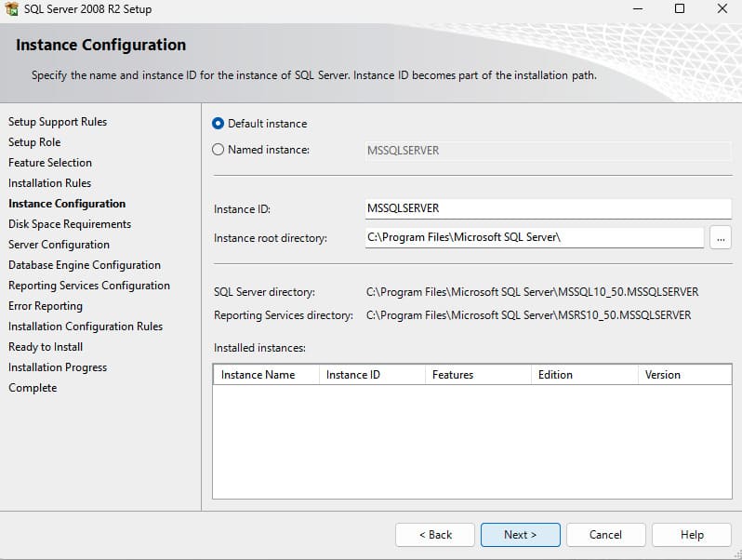Viewport: 742px width, 560px height.
Task: Maximize the SQL Server Setup window
Action: coord(680,8)
